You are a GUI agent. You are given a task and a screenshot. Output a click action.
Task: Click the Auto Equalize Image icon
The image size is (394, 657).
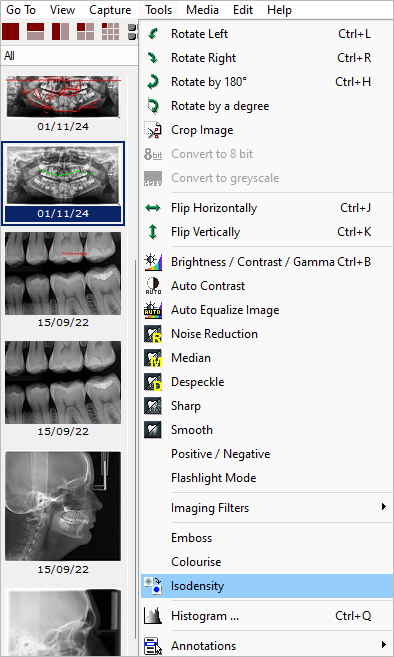[x=153, y=310]
